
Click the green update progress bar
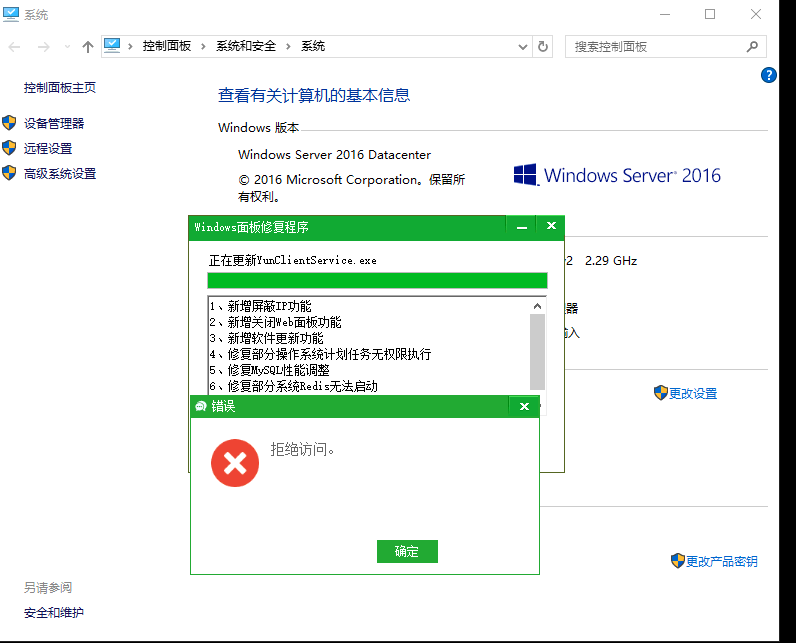click(377, 280)
